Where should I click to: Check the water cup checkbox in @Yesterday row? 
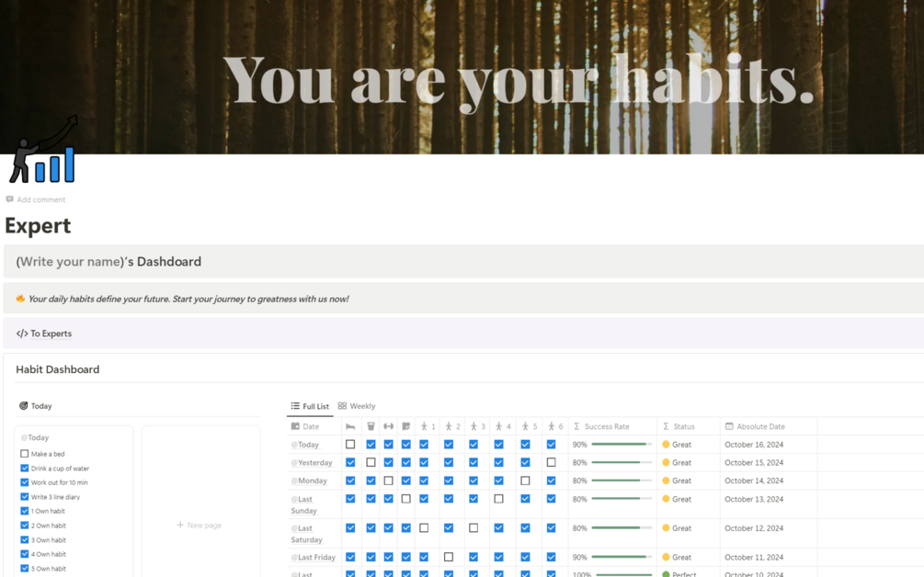(x=371, y=462)
